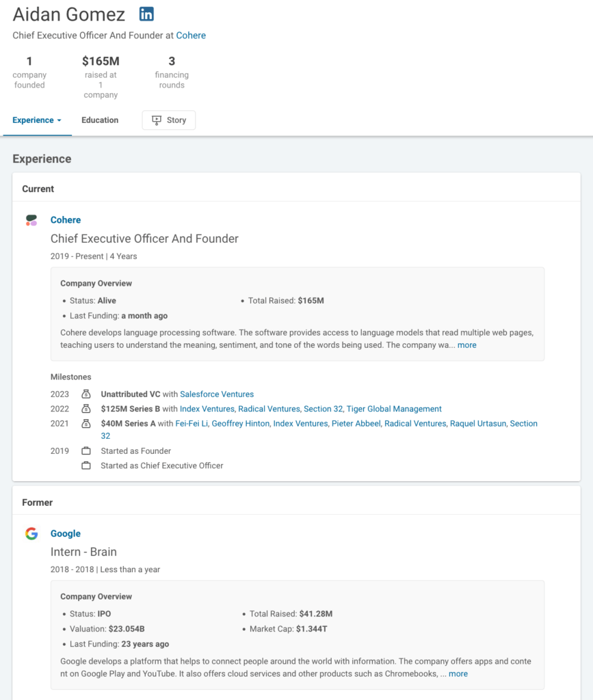The width and height of the screenshot is (593, 700).
Task: Open the Google company name link
Action: (x=66, y=533)
